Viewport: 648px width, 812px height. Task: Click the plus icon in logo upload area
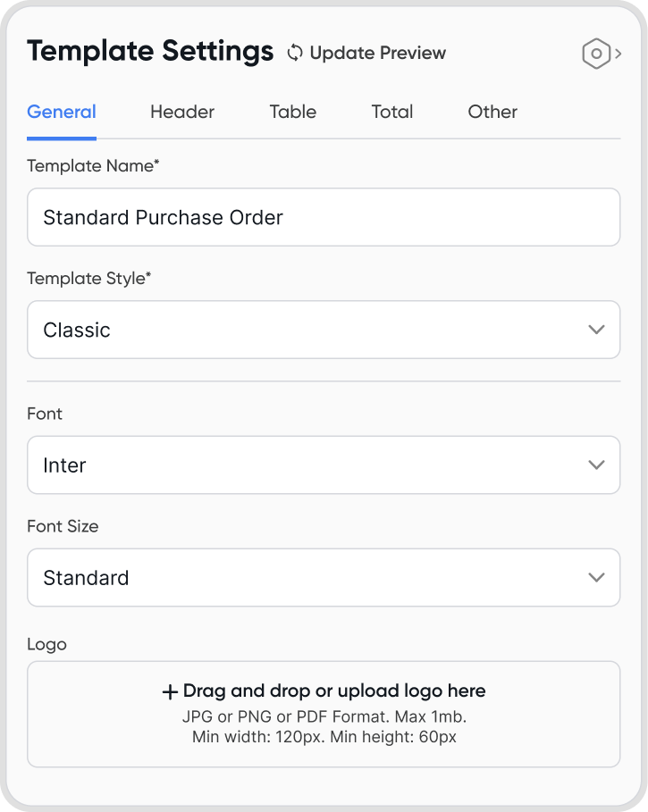(170, 691)
